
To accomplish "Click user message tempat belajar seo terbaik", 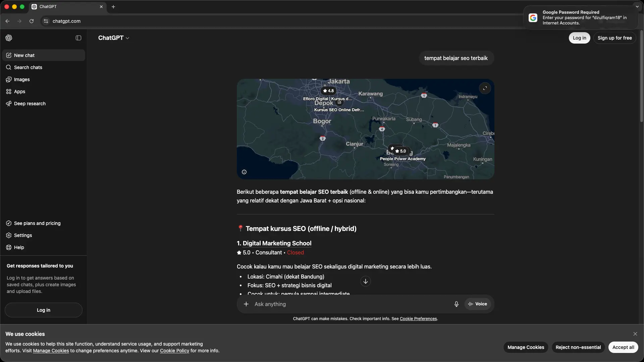I will point(456,58).
